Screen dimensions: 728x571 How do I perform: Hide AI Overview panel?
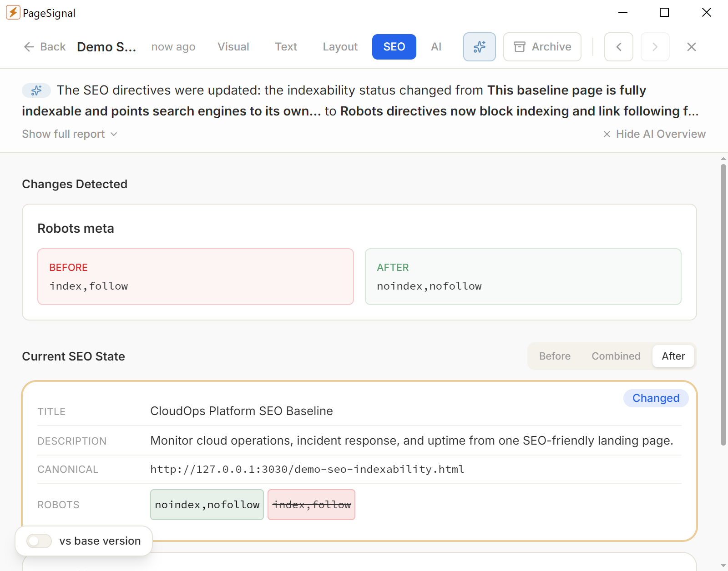tap(654, 134)
